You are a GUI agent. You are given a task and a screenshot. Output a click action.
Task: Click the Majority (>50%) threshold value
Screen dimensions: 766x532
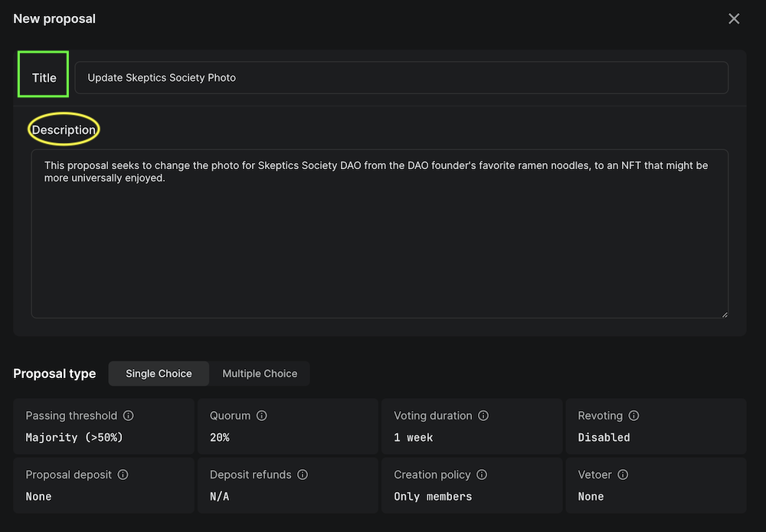coord(74,437)
